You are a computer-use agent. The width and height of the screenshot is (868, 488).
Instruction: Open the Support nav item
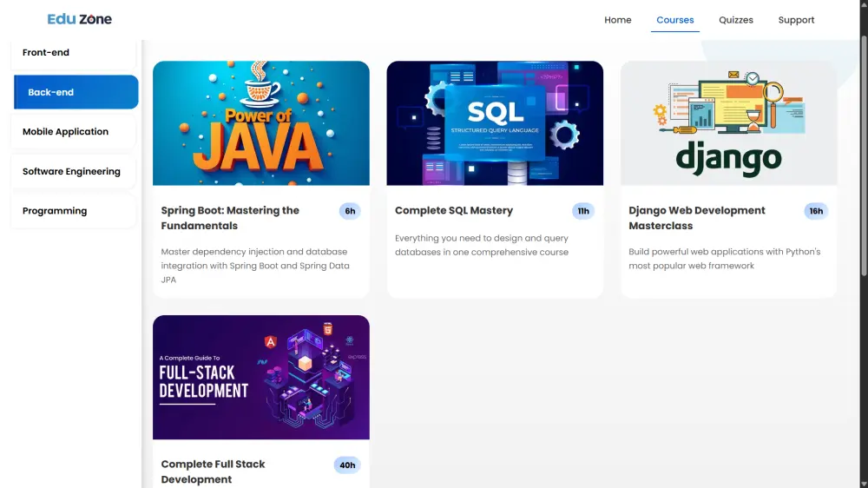point(796,20)
